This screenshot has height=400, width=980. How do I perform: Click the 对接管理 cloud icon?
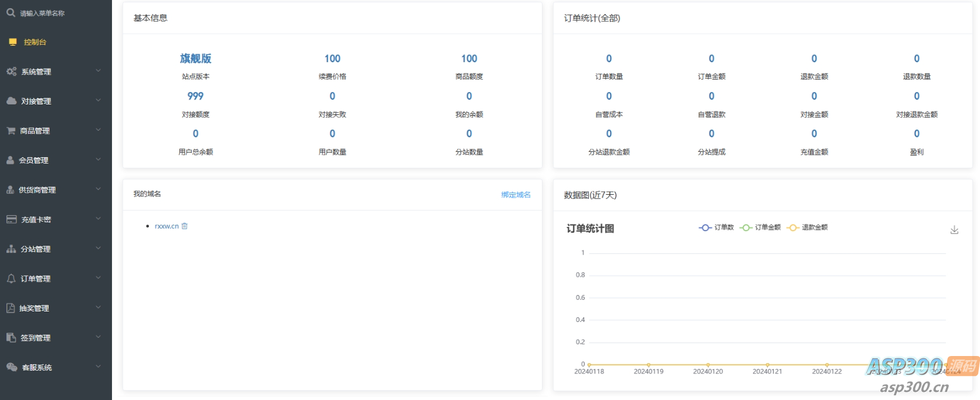(x=11, y=101)
